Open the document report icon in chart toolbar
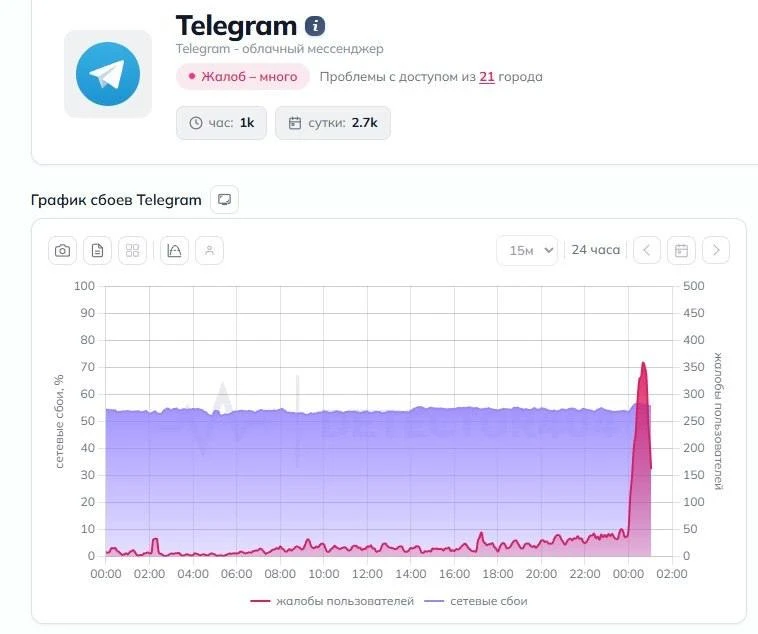The width and height of the screenshot is (758, 634). tap(97, 250)
